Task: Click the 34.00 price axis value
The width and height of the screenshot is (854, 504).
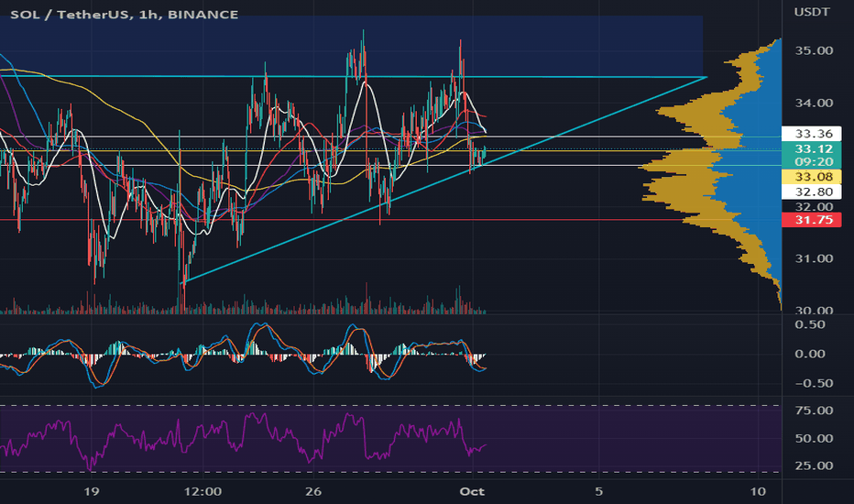Action: click(x=814, y=103)
